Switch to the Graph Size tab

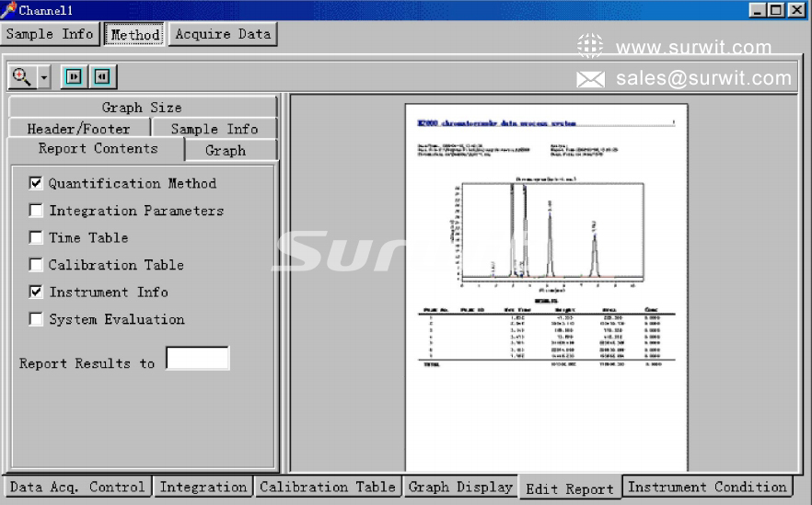coord(142,108)
